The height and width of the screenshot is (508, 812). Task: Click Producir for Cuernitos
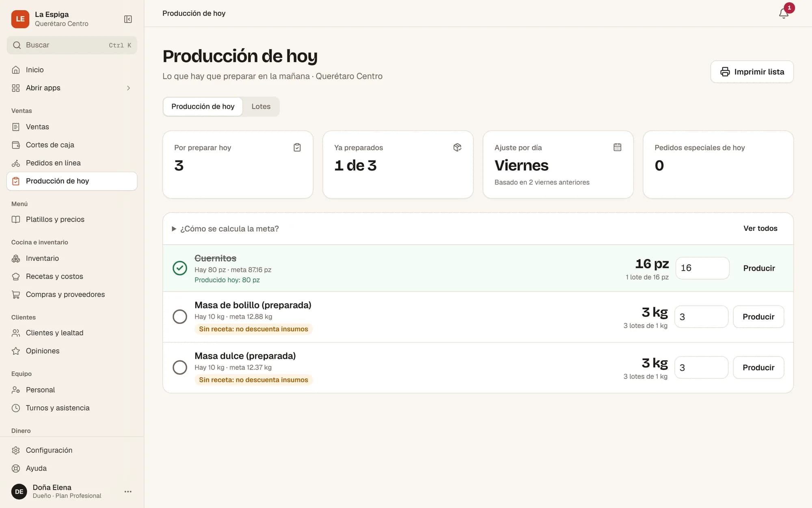759,268
